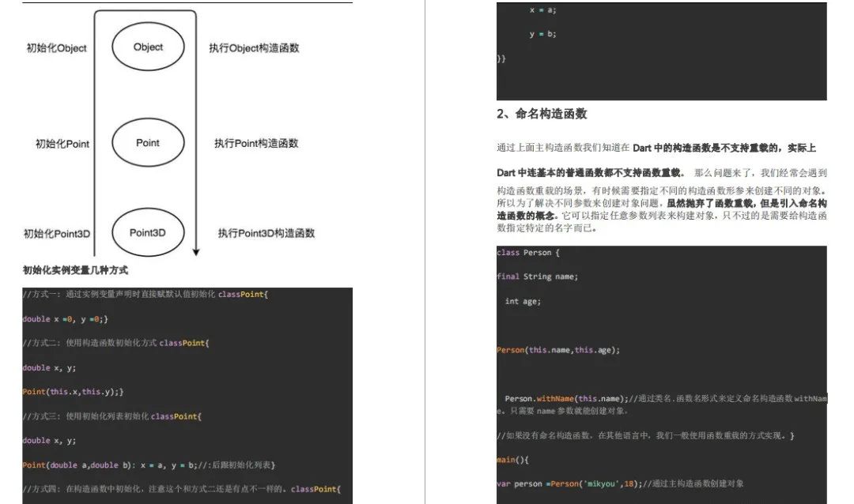The image size is (854, 504).
Task: Select the label '初始化Point' beside the Point oval
Action: (62, 144)
